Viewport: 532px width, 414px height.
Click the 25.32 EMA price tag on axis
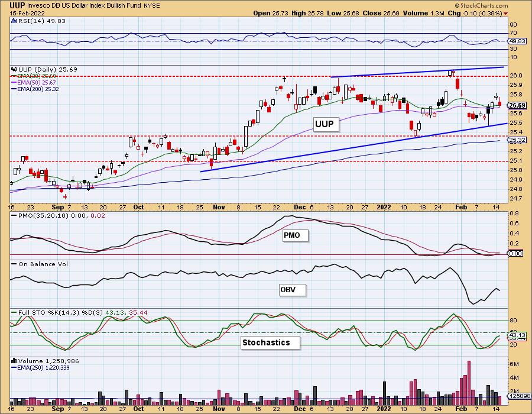[x=517, y=140]
